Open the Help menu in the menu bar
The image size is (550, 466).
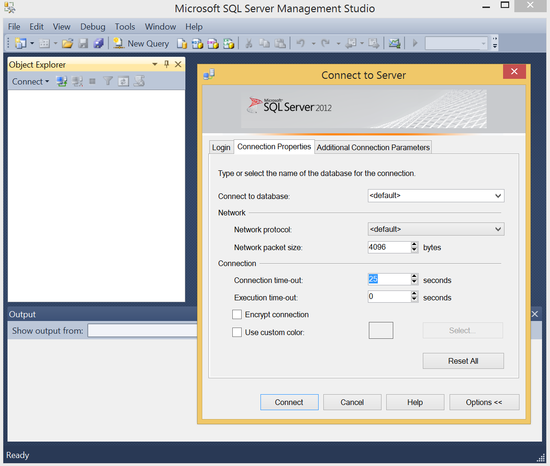tap(194, 27)
